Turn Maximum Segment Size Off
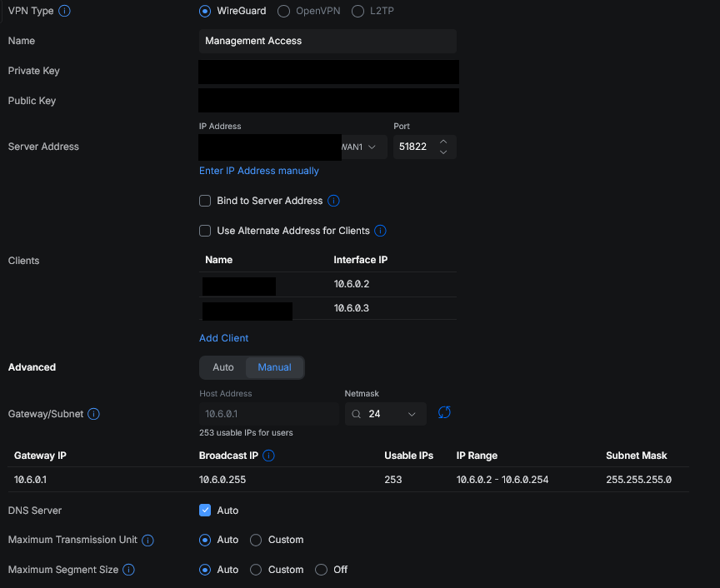The height and width of the screenshot is (588, 720). pyautogui.click(x=321, y=570)
